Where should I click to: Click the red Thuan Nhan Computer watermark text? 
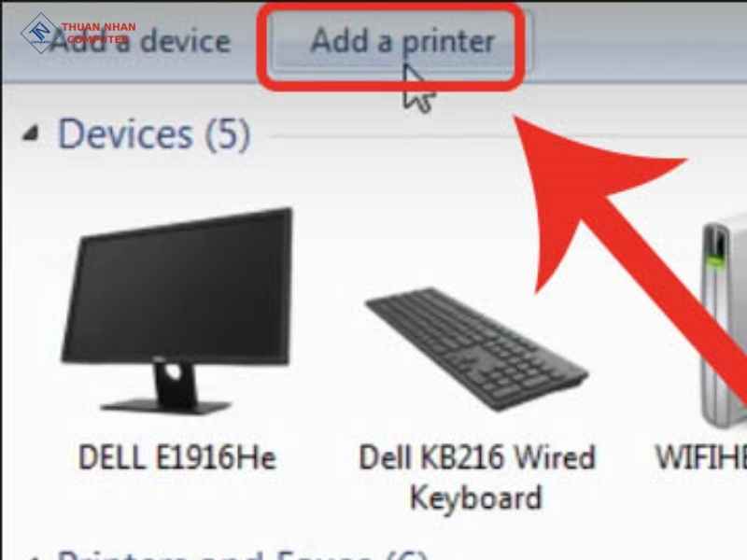[98, 33]
